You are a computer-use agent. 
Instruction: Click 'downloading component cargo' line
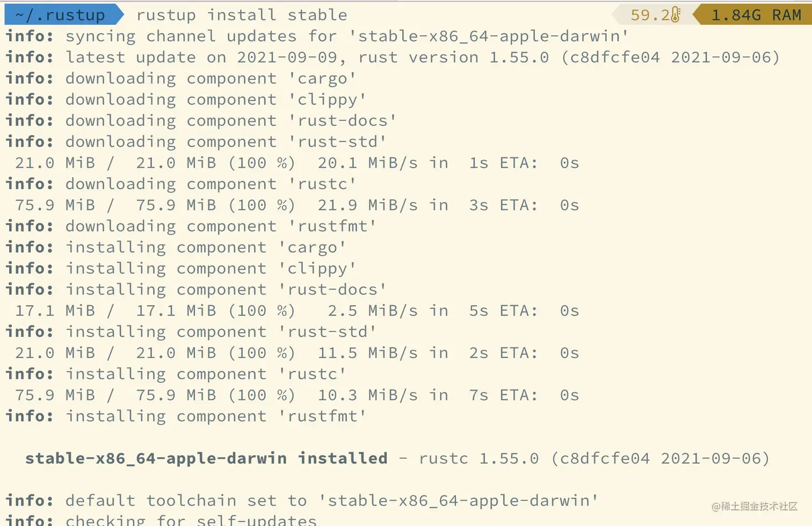(x=180, y=78)
